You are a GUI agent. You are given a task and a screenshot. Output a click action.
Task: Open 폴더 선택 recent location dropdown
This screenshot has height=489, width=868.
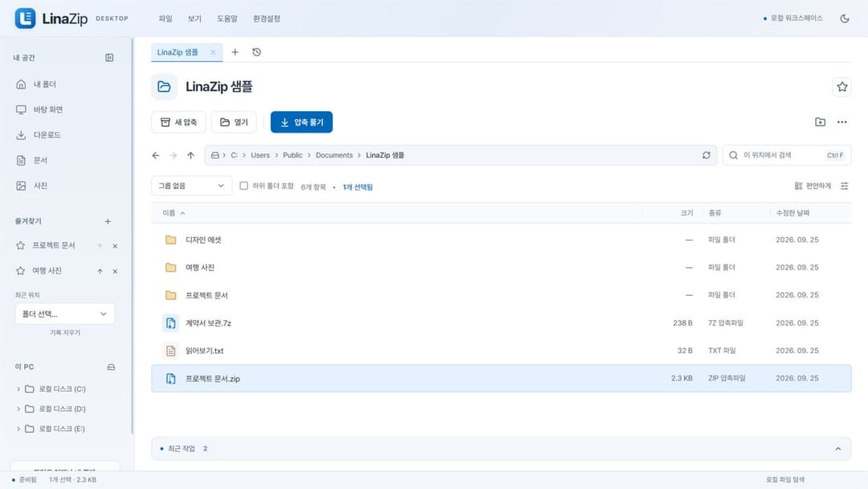click(x=65, y=314)
